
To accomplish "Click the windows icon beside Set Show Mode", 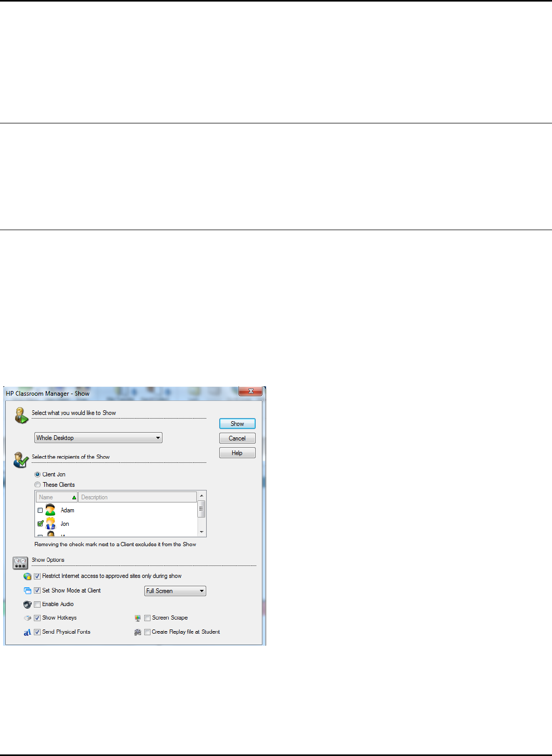I will point(28,590).
